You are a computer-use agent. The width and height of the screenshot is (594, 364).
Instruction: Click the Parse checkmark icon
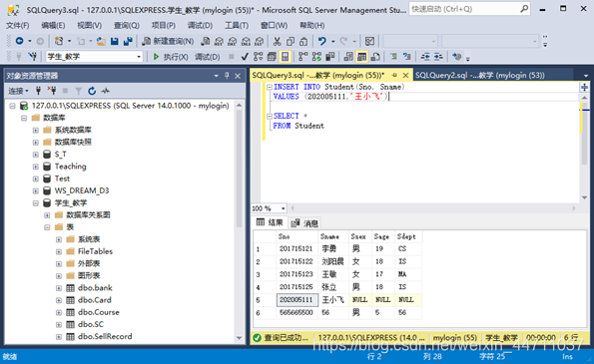coord(245,57)
